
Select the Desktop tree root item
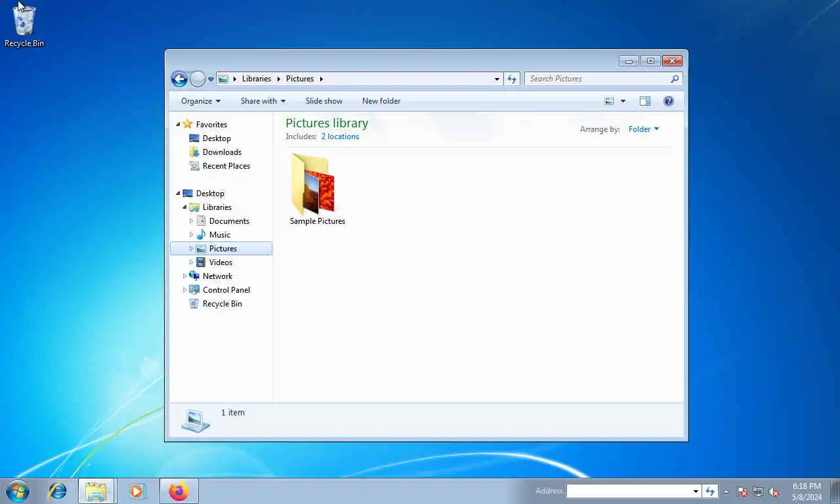pos(210,194)
